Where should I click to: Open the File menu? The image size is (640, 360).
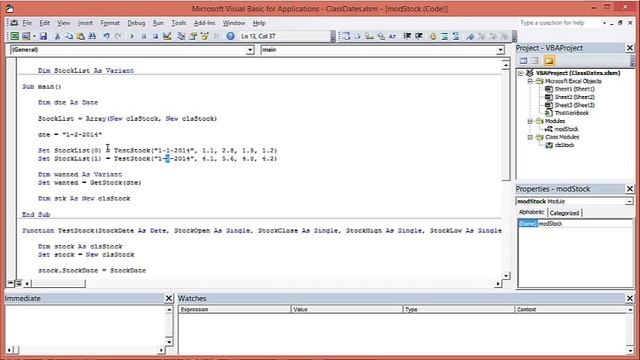[27, 23]
